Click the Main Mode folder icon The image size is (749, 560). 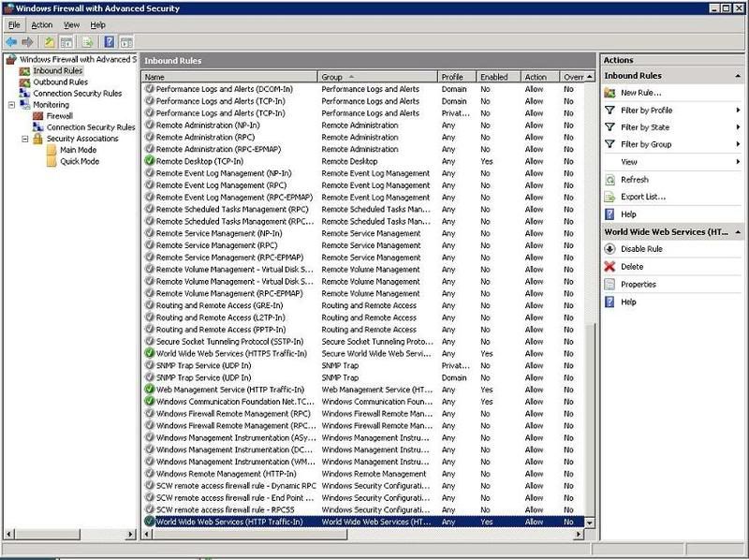51,150
